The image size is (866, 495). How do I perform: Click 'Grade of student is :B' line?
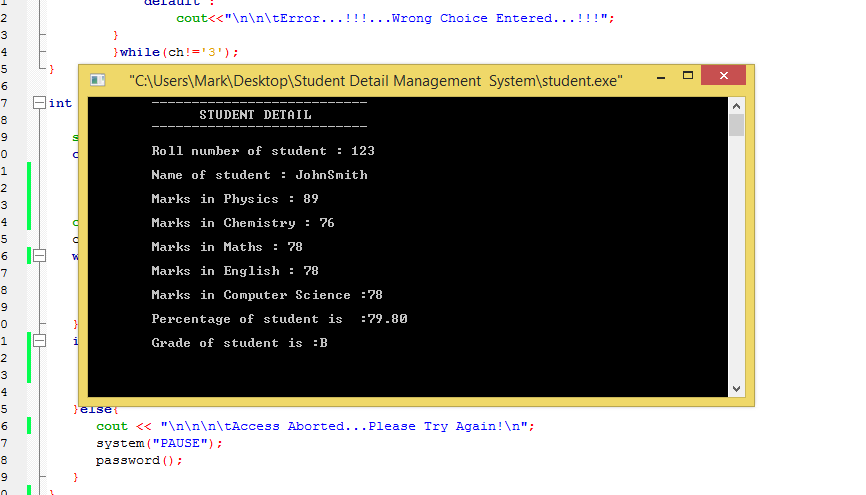coord(239,343)
